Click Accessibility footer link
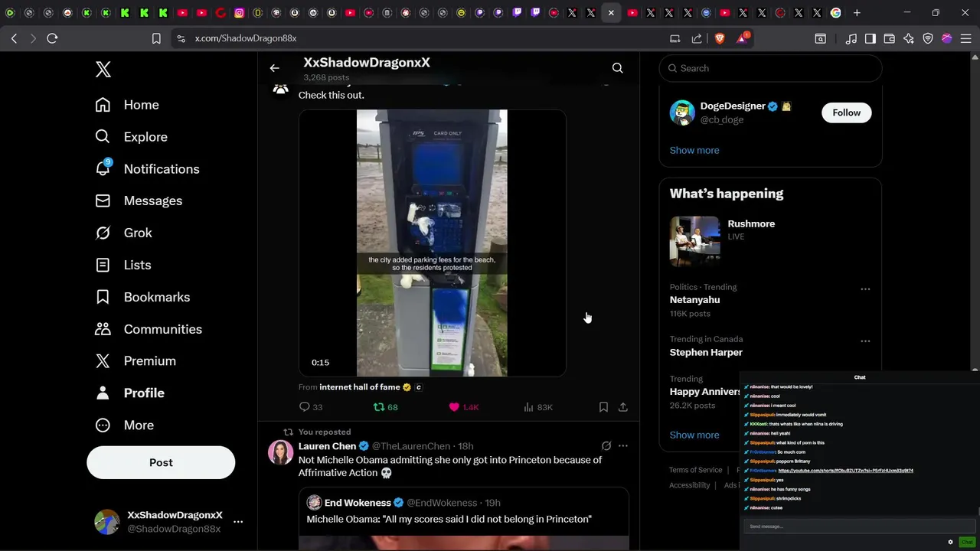This screenshot has width=980, height=551. 688,485
